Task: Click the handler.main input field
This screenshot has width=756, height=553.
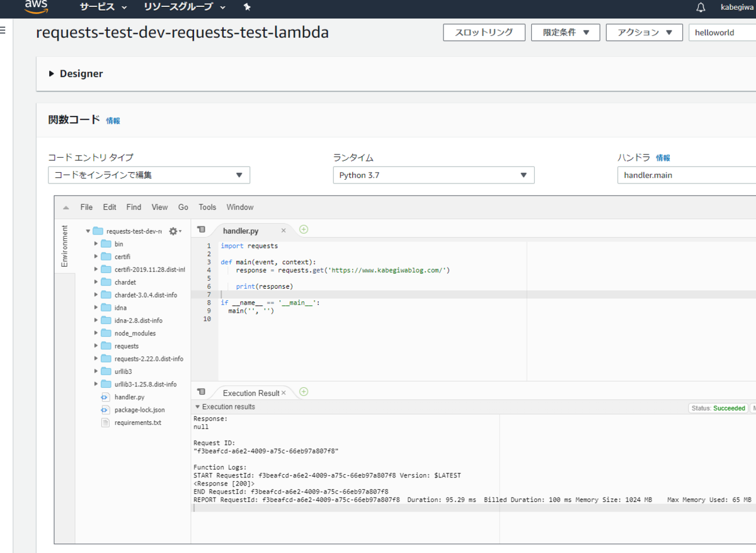Action: pos(687,175)
